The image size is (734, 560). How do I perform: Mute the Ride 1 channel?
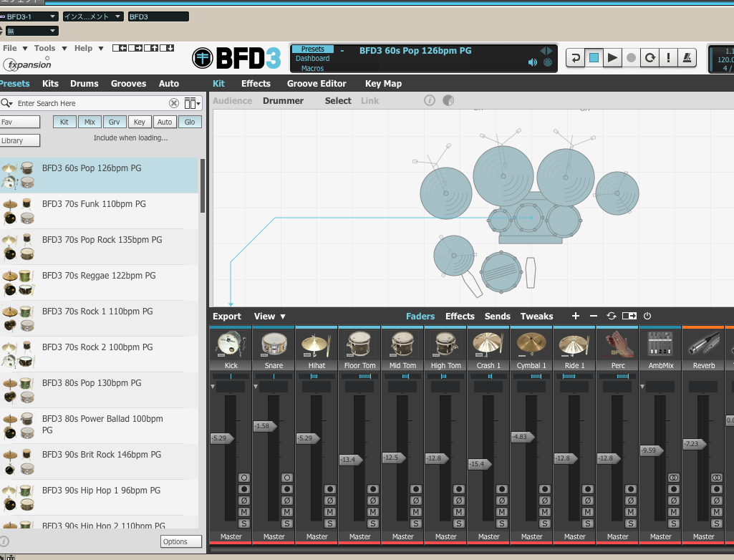(588, 512)
